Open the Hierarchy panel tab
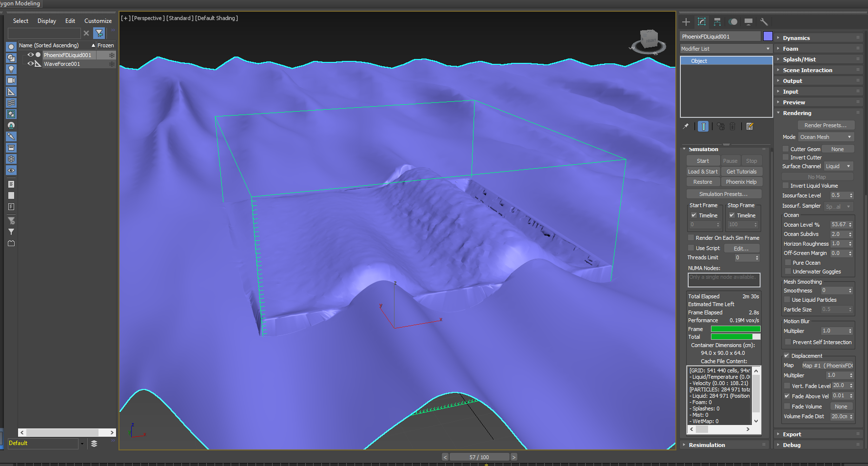Viewport: 868px width, 466px height. coord(717,22)
